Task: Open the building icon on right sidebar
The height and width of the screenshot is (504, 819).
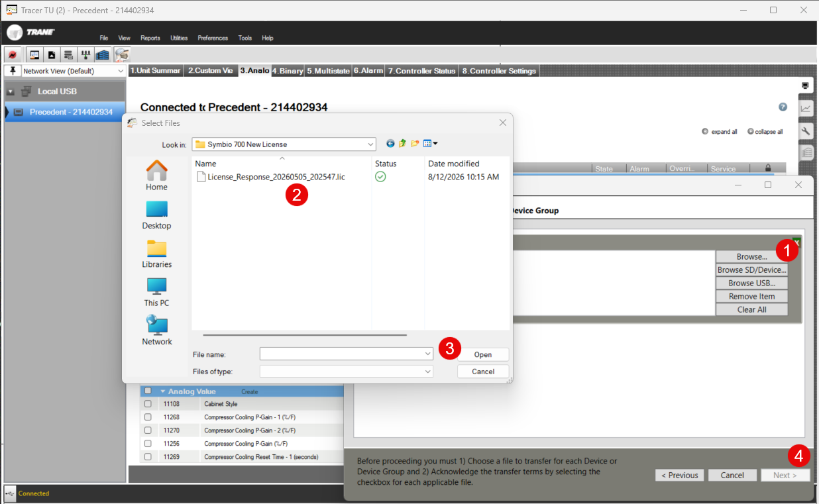Action: [806, 153]
